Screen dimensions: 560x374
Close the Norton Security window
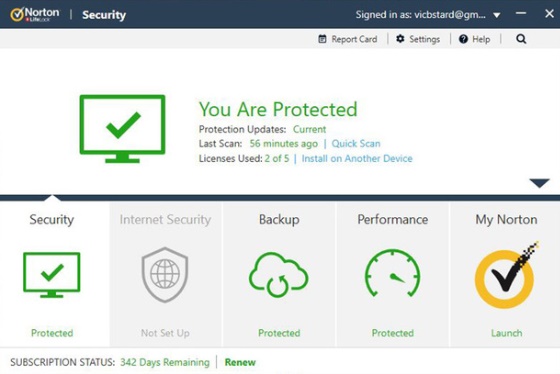[549, 14]
